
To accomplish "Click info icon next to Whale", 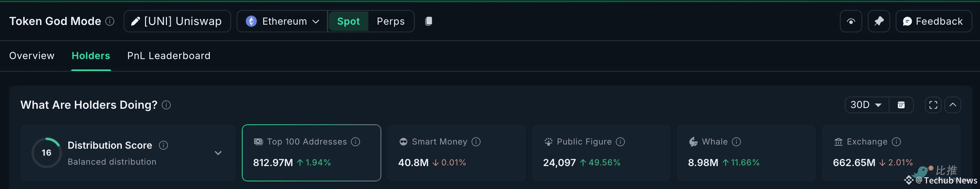I will coord(736,142).
